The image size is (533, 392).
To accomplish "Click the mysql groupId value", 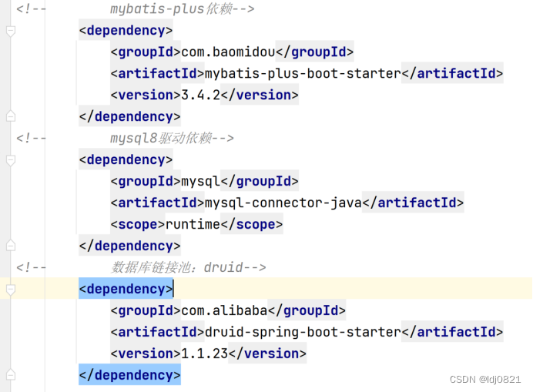I will (200, 182).
